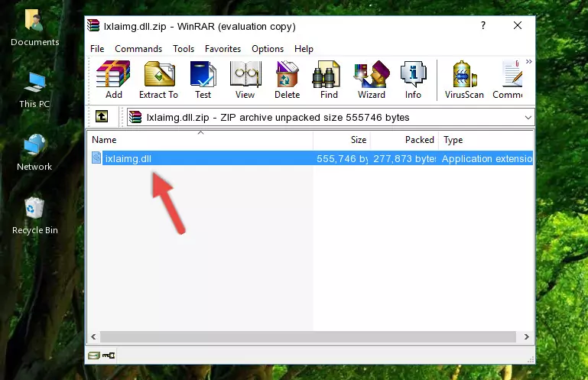Click the drive icon in status bar

point(94,356)
